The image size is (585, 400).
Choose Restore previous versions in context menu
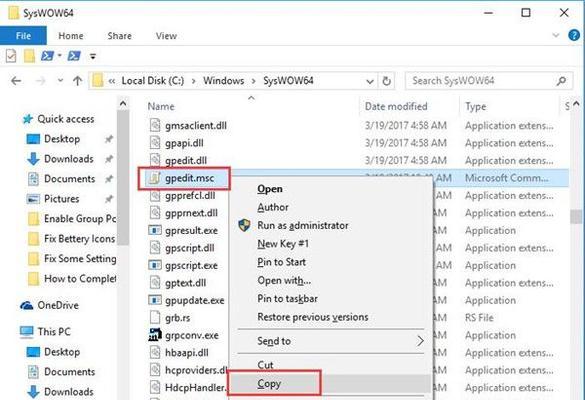(x=313, y=317)
